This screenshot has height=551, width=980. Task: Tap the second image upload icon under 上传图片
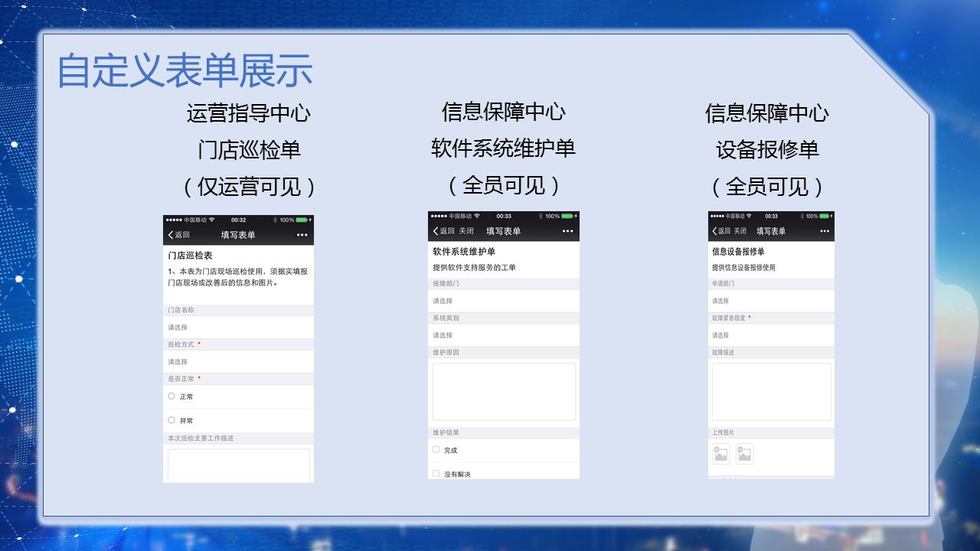(743, 453)
